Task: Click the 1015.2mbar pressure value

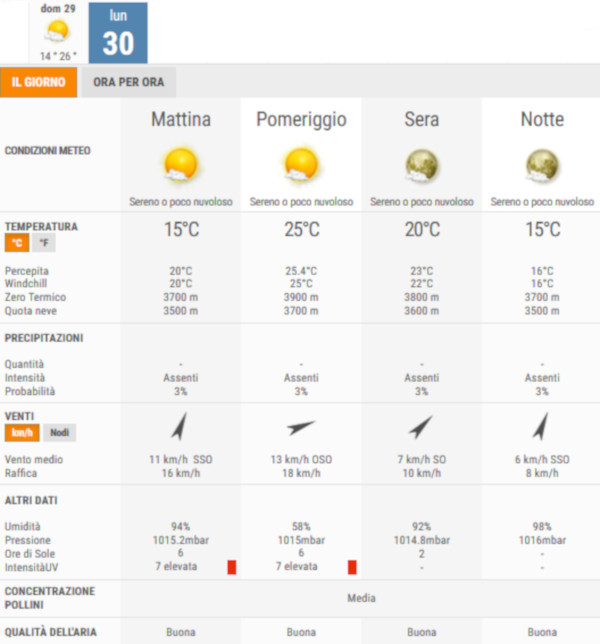Action: coord(181,540)
